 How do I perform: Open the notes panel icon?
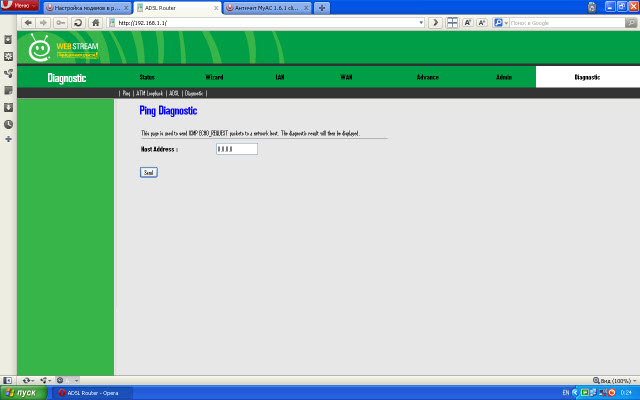pos(8,90)
